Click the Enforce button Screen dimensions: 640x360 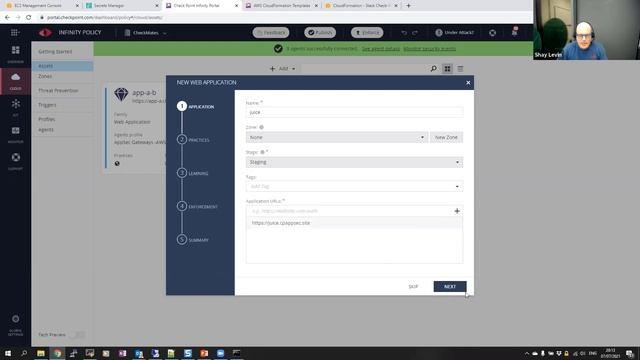point(367,33)
